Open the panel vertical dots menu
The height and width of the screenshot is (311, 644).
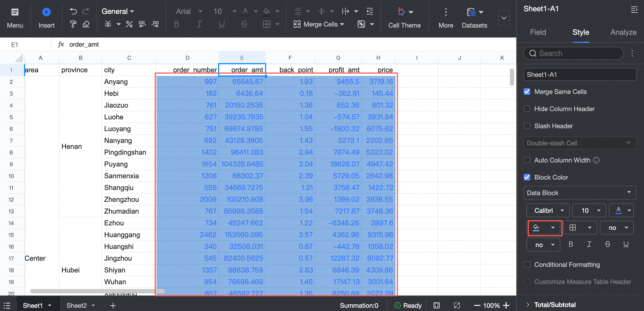(632, 53)
